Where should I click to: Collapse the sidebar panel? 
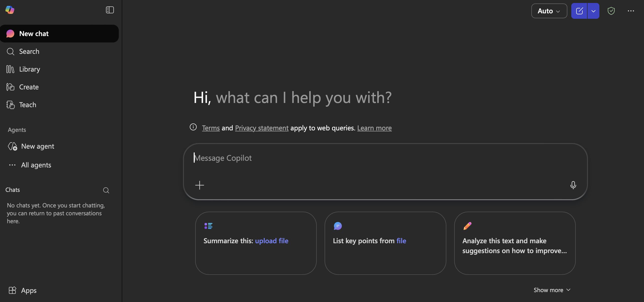tap(110, 10)
